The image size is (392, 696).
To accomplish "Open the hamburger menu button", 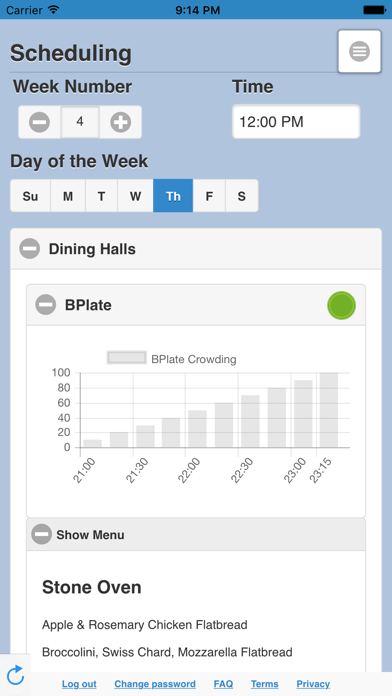I will [359, 51].
